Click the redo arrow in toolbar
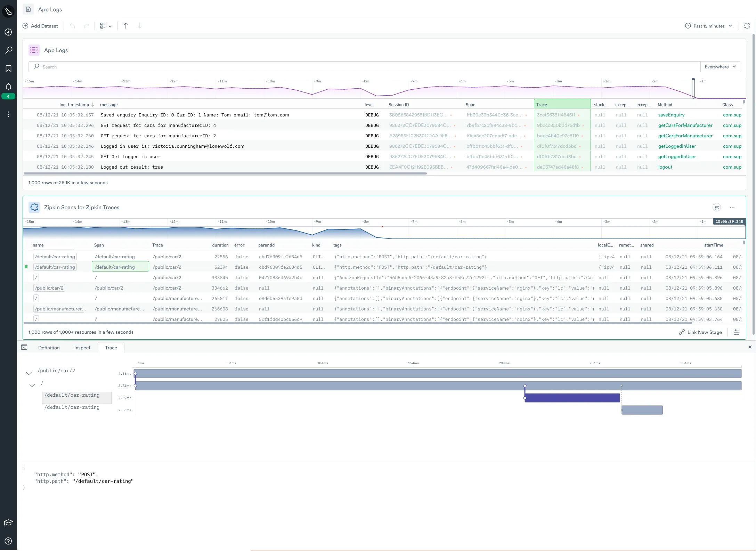 (86, 26)
